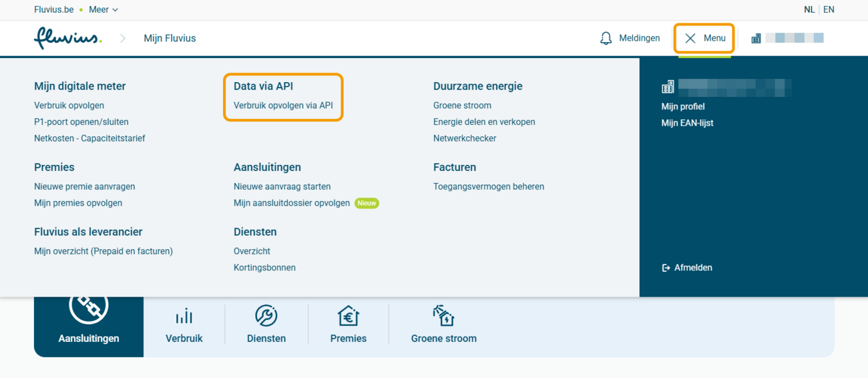
Task: Open Verbruik bar chart icon
Action: (x=184, y=317)
